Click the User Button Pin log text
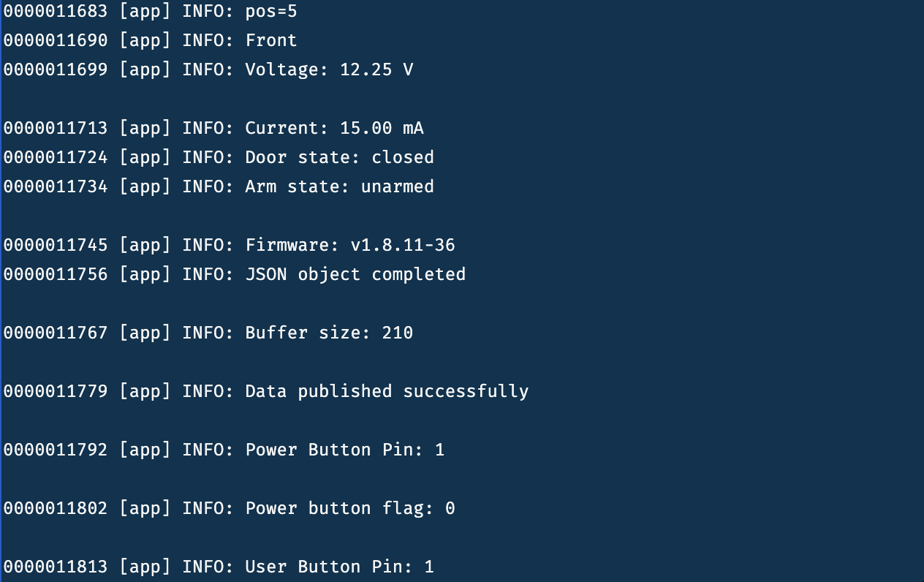The image size is (924, 582). tap(339, 567)
